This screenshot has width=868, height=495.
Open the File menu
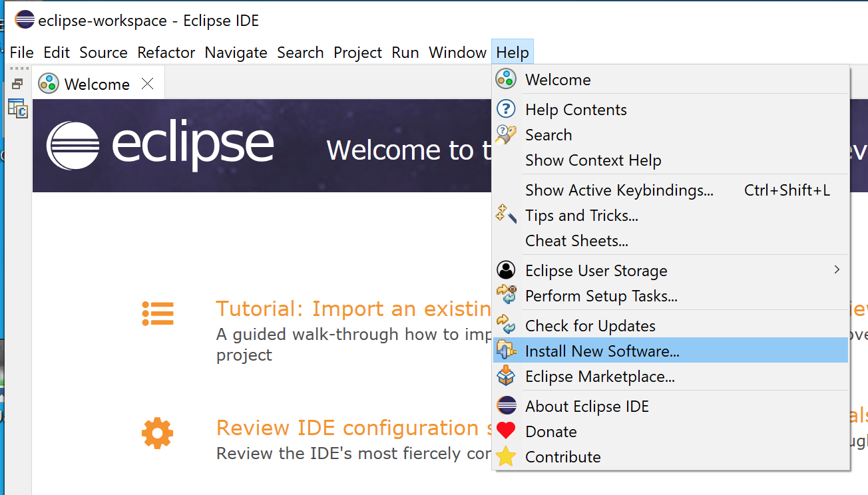click(x=21, y=53)
